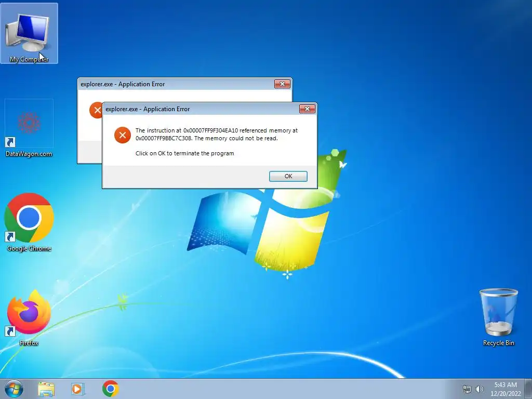Click the line 'The instruction at 0x00007FF9F304EA10 referenced memory at'
Viewport: 532px width, 399px height.
(217, 130)
